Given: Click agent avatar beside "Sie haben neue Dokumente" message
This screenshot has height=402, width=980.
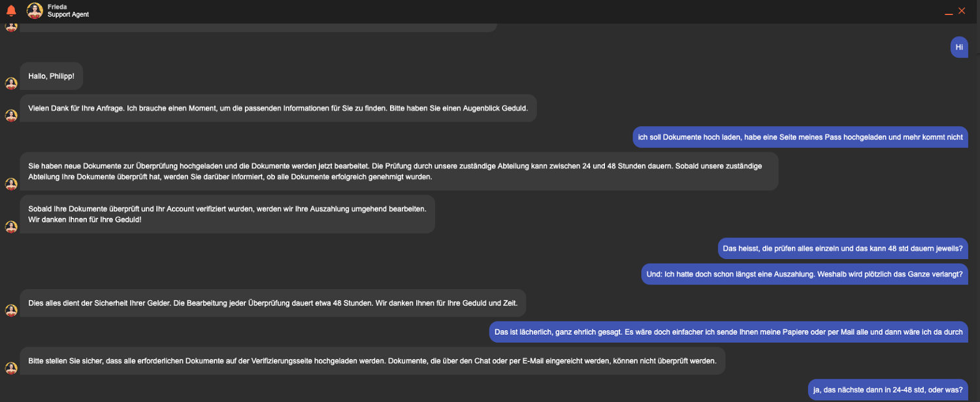Looking at the screenshot, I should pyautogui.click(x=11, y=184).
